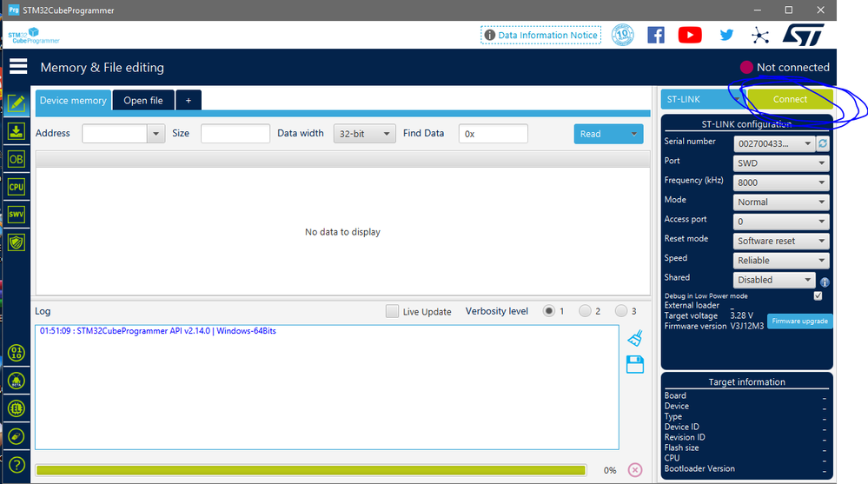
Task: Open the hamburger main menu
Action: [17, 66]
